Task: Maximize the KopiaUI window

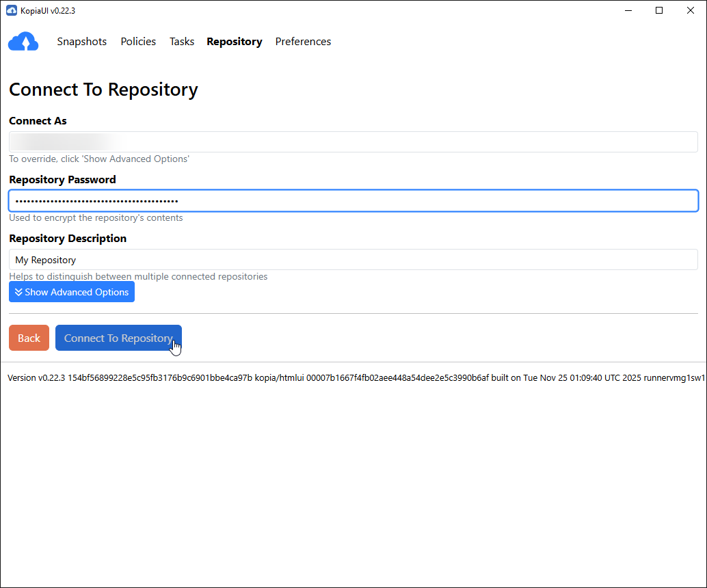Action: 658,10
